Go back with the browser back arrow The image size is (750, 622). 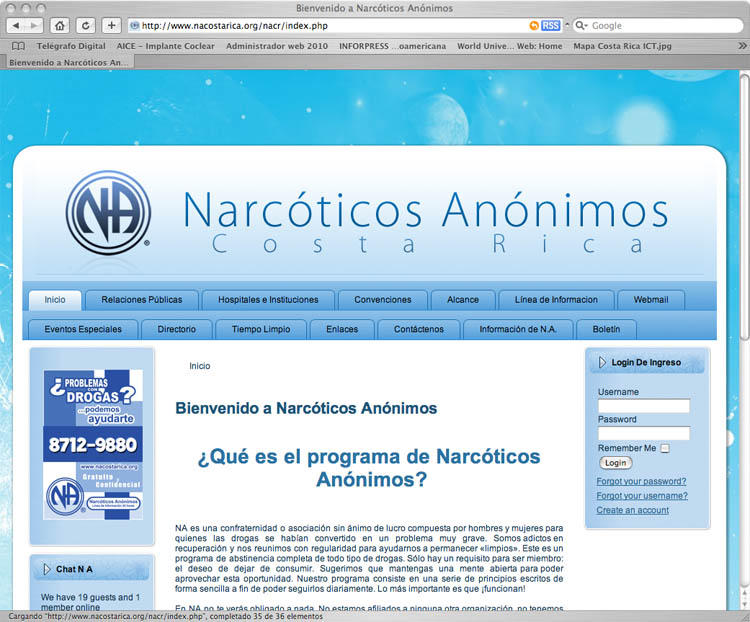(16, 25)
